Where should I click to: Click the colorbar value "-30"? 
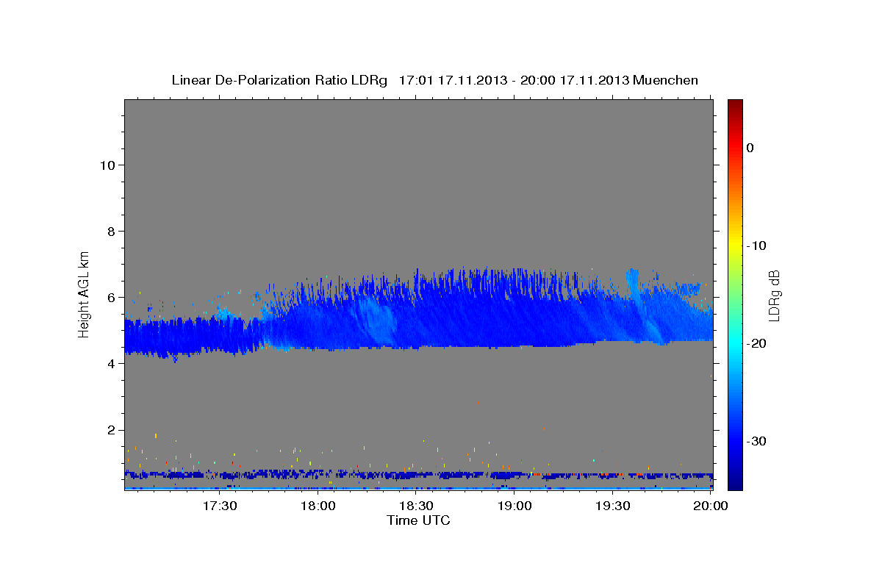click(758, 441)
